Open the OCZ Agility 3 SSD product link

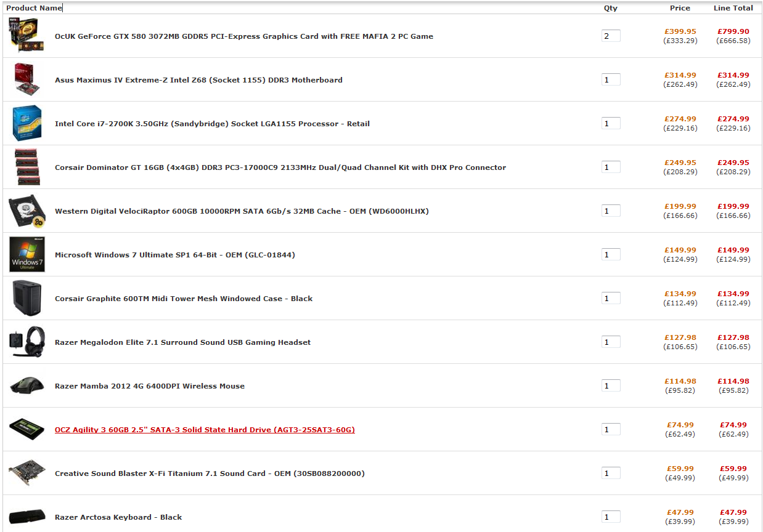point(205,430)
